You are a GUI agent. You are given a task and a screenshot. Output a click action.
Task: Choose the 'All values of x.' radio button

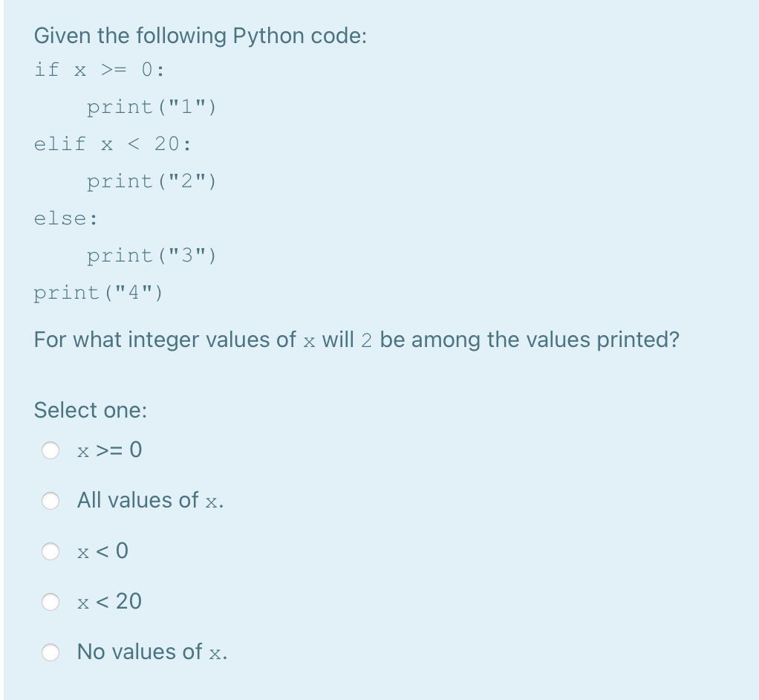(51, 500)
